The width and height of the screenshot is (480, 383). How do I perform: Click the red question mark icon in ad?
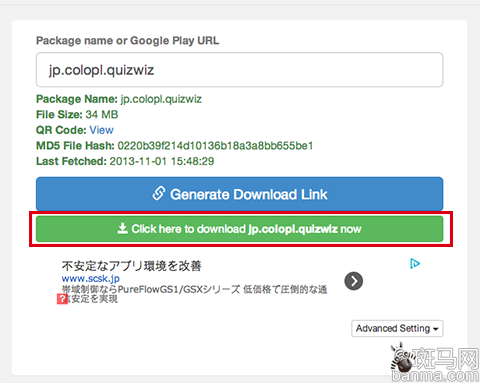[62, 299]
